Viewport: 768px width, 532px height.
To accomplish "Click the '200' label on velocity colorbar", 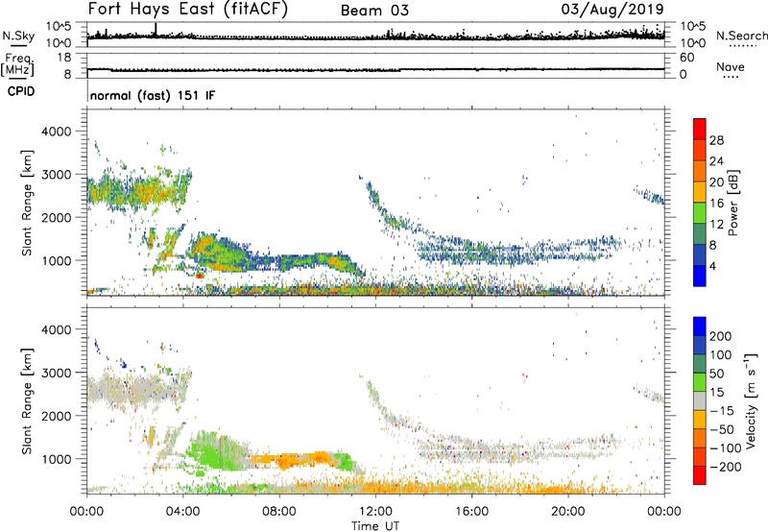I will tap(721, 336).
